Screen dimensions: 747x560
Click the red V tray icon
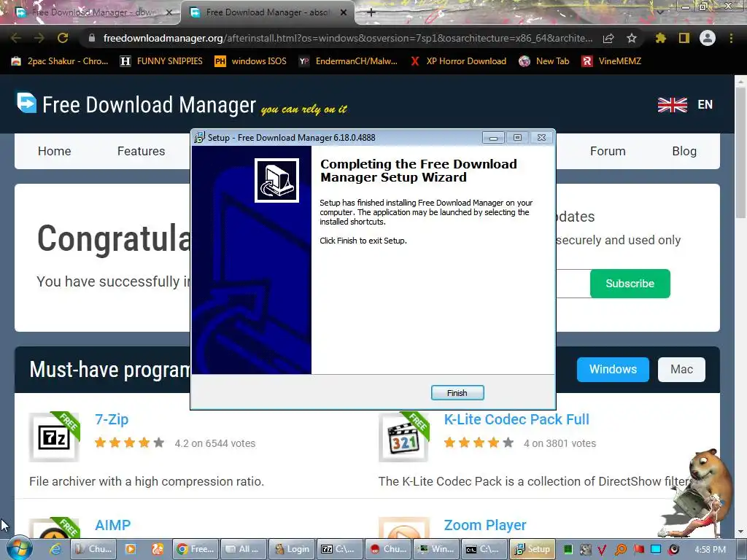point(602,550)
